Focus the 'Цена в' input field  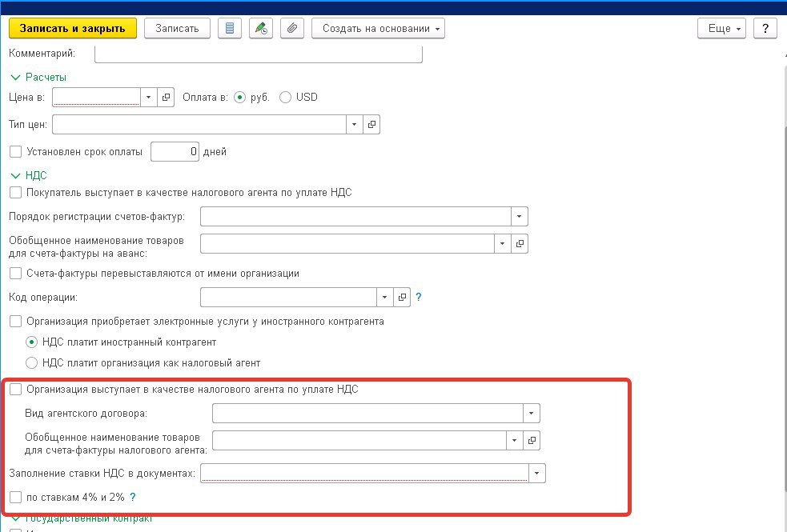pos(96,98)
